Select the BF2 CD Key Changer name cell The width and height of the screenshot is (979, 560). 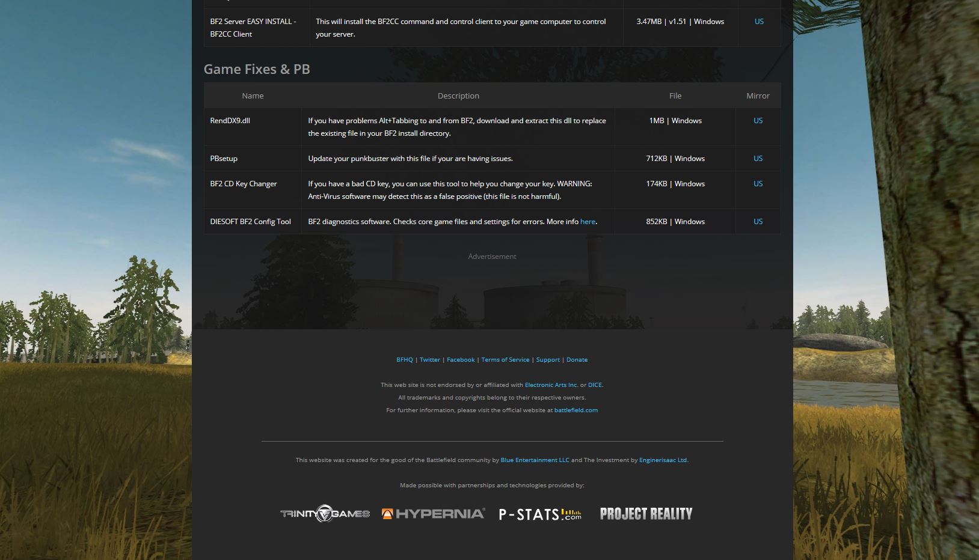(x=253, y=190)
